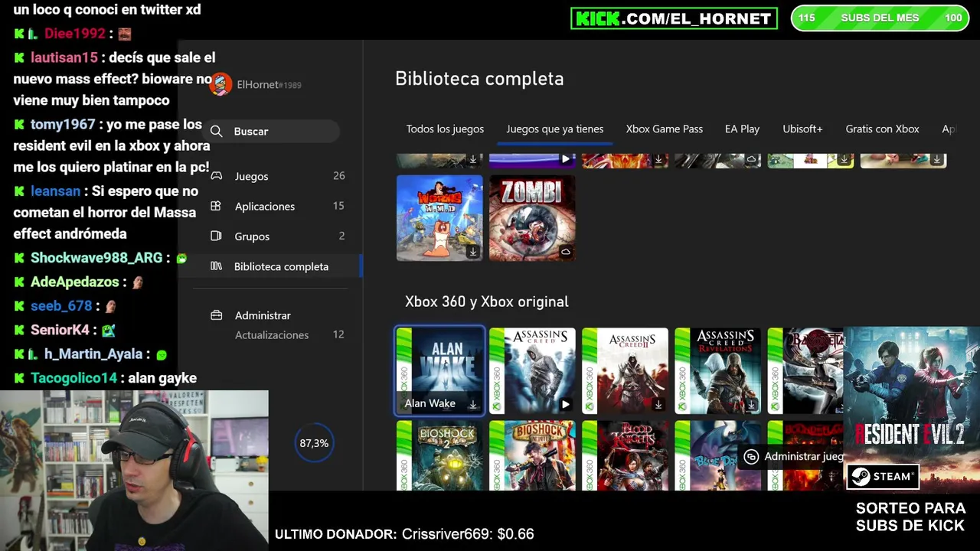Open the Administrar toolbox icon
The image size is (980, 551).
[216, 315]
